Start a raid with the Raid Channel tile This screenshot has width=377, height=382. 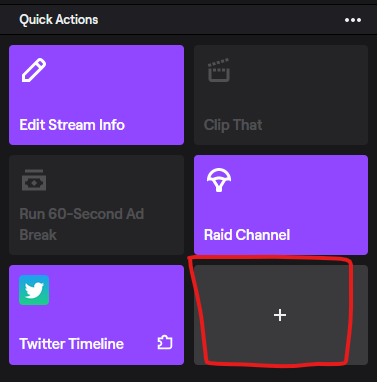tap(281, 205)
